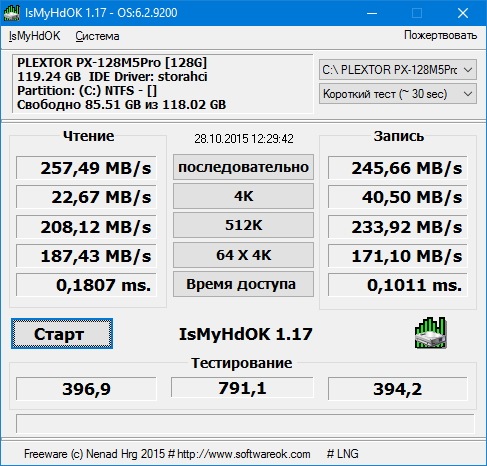Click the 64 X 4K test button
This screenshot has width=487, height=466.
243,255
